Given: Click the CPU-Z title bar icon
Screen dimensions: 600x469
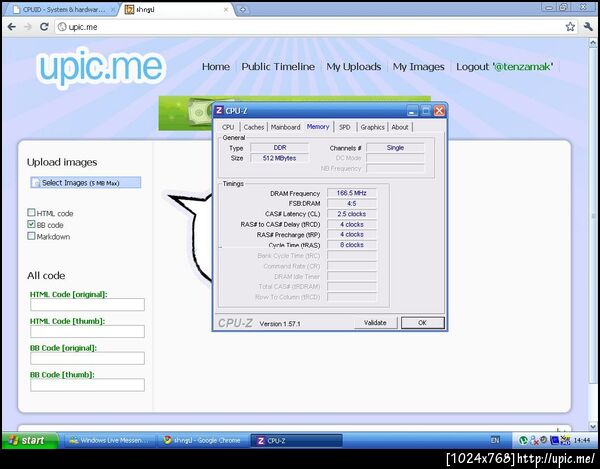Looking at the screenshot, I should [x=219, y=111].
